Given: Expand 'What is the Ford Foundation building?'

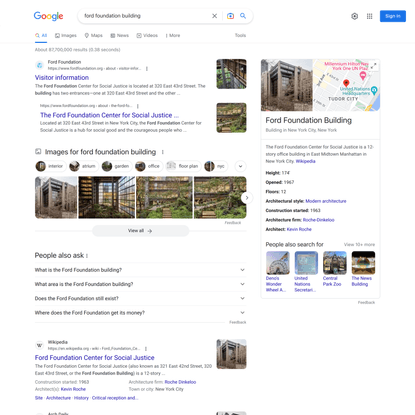Looking at the screenshot, I should pos(140,270).
